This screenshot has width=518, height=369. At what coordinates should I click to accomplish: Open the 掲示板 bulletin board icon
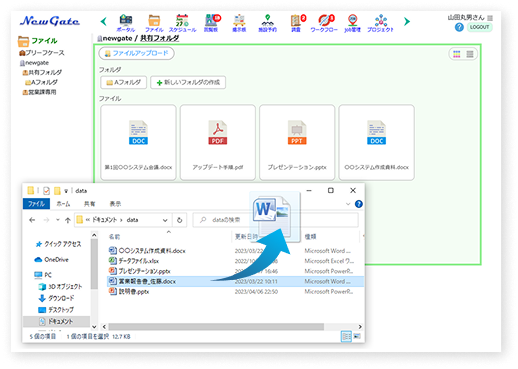[239, 23]
